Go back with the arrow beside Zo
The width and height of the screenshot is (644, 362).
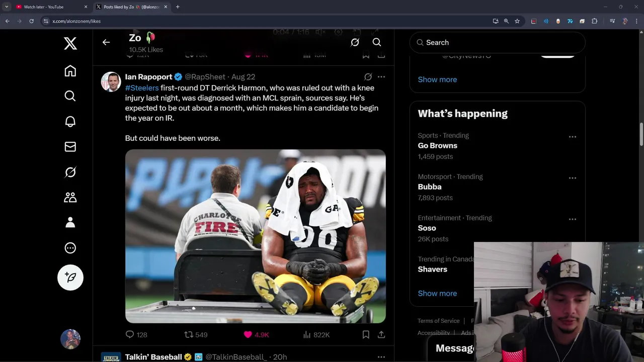click(106, 42)
